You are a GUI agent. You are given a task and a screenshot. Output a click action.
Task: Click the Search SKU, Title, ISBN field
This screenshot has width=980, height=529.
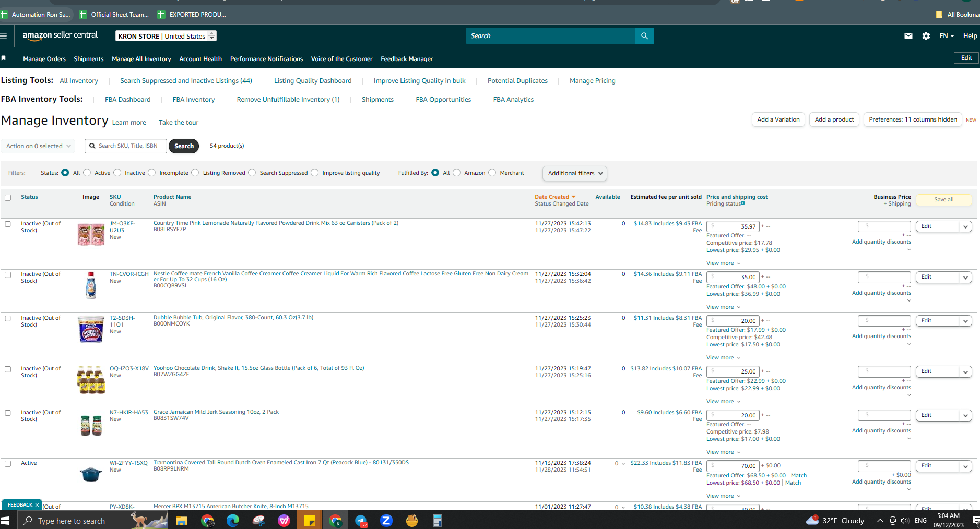pyautogui.click(x=126, y=146)
